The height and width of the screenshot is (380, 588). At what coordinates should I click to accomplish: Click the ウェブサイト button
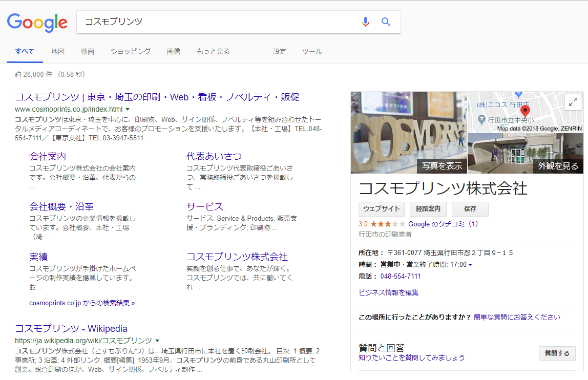pos(382,209)
